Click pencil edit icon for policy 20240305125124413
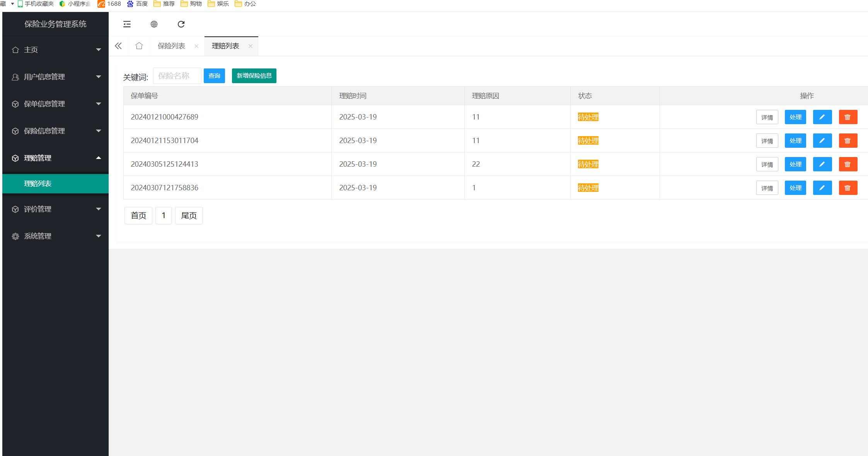Screen dimensions: 868x456 click(x=822, y=164)
